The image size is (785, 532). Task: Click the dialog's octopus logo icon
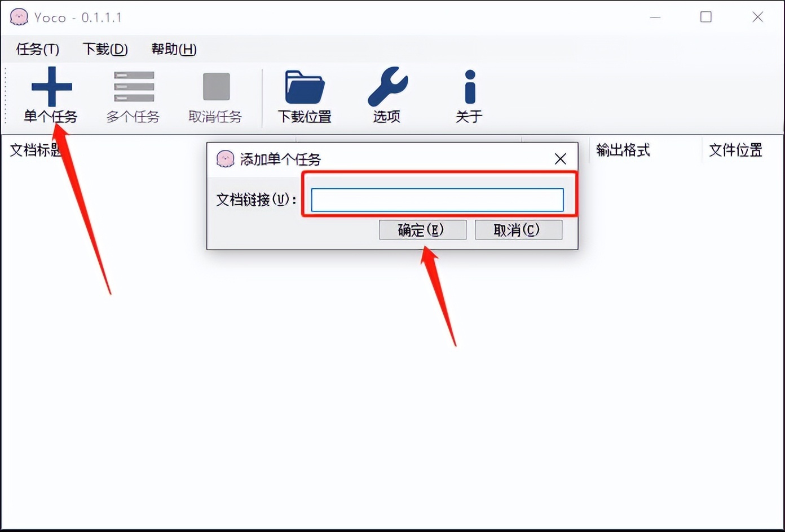[225, 159]
